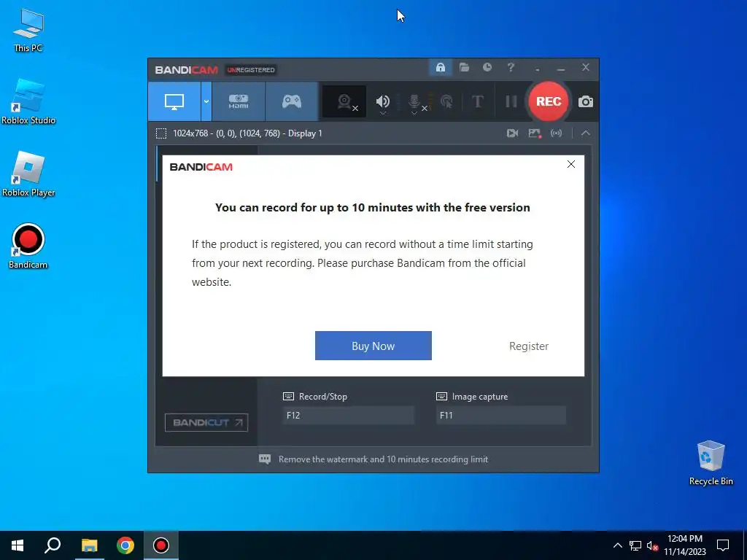Select Roblox Studio desktop shortcut
747x560 pixels.
[28, 102]
